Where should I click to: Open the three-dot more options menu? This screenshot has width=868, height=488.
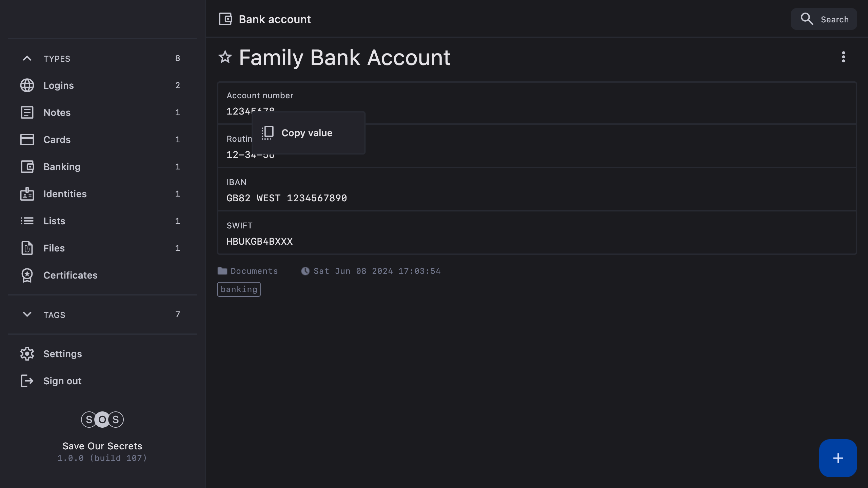[x=843, y=57]
